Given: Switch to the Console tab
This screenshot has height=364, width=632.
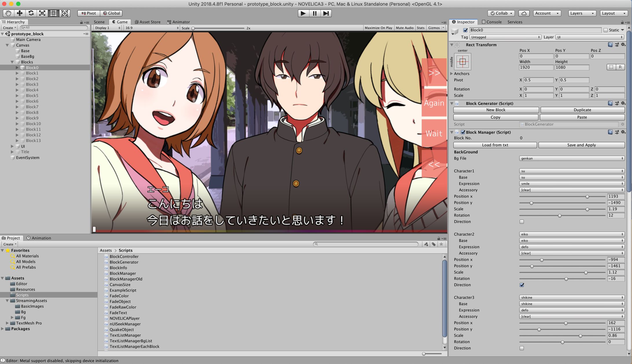Looking at the screenshot, I should (492, 22).
